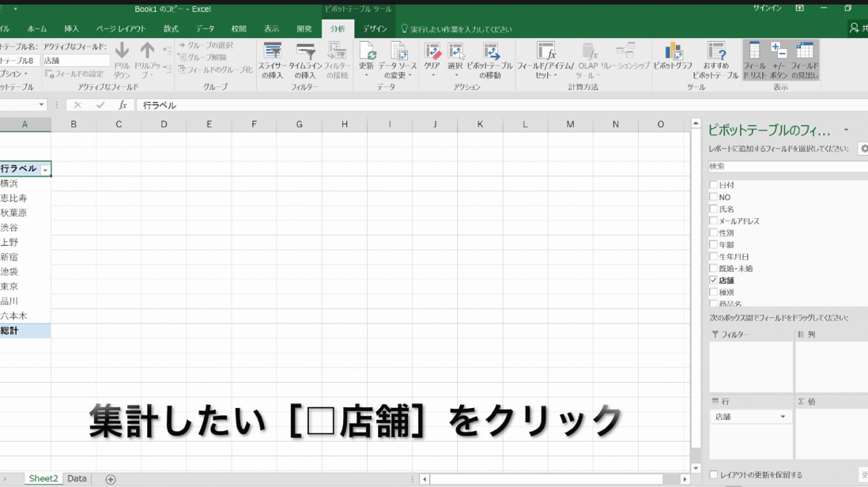Open Recommended PivotTables (おすすめピボットテーブル)

tap(715, 60)
